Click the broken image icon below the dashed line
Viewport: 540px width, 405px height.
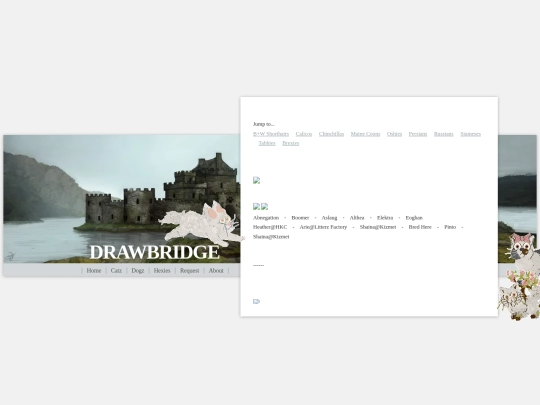coord(257,302)
